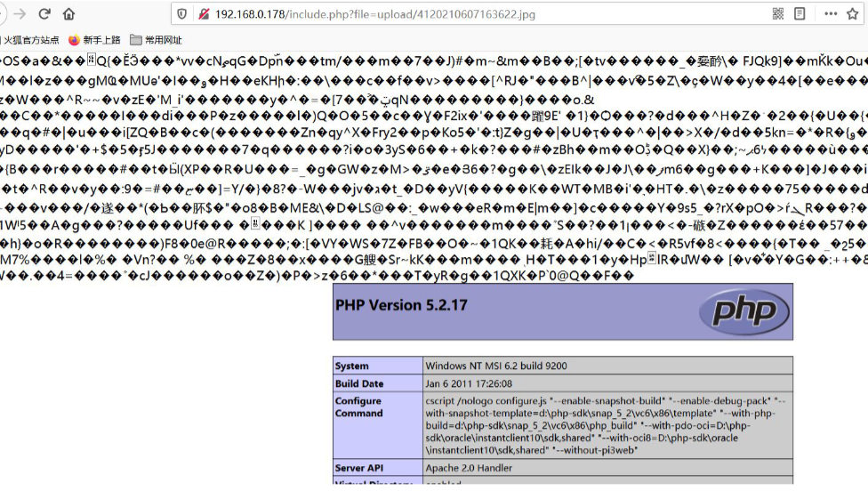Go to the browser home page
868x499 pixels.
pyautogui.click(x=69, y=14)
